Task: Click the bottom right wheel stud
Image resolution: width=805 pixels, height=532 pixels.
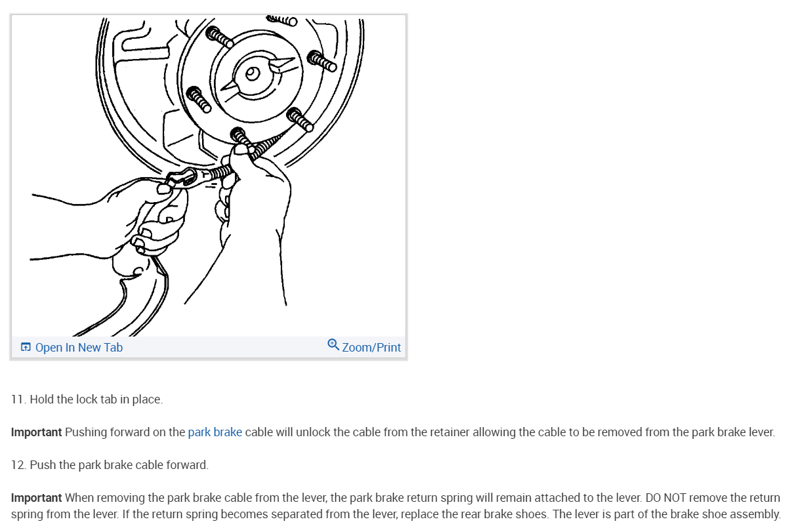Action: (x=300, y=119)
